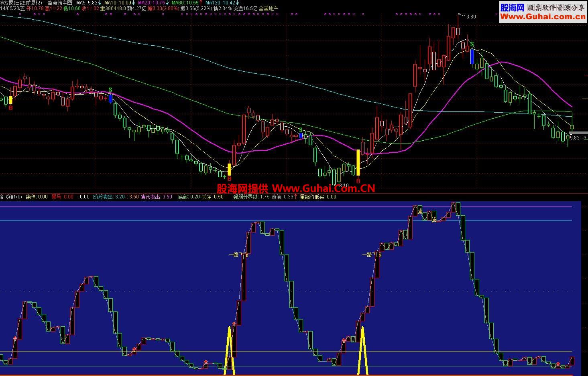Click the MA5: 9.82 indicator label
The width and height of the screenshot is (588, 376).
point(87,3)
